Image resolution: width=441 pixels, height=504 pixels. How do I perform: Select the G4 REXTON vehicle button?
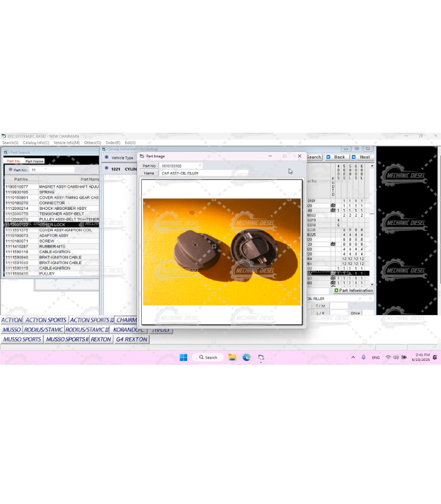point(131,339)
